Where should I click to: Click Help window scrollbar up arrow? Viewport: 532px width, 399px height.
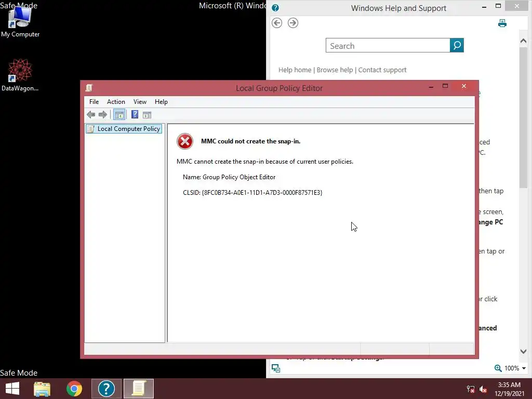(x=523, y=41)
